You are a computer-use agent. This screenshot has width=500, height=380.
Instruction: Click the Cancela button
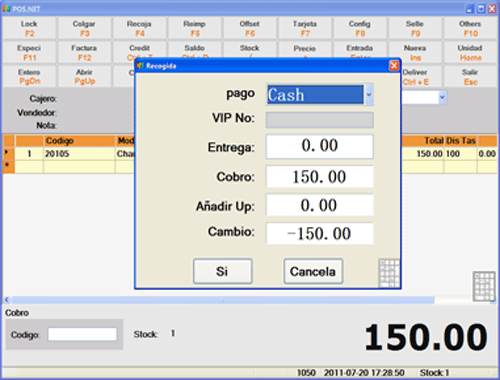313,271
